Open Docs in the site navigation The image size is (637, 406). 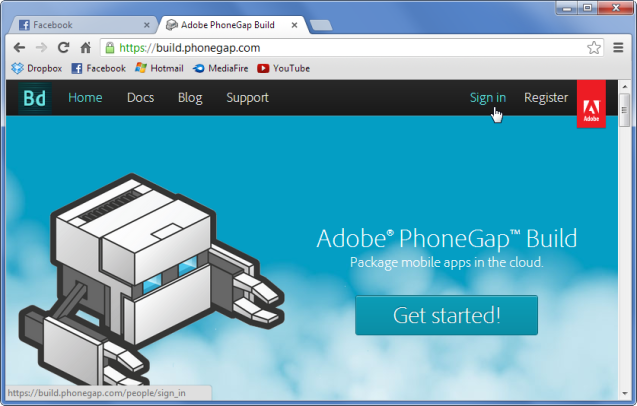point(141,98)
